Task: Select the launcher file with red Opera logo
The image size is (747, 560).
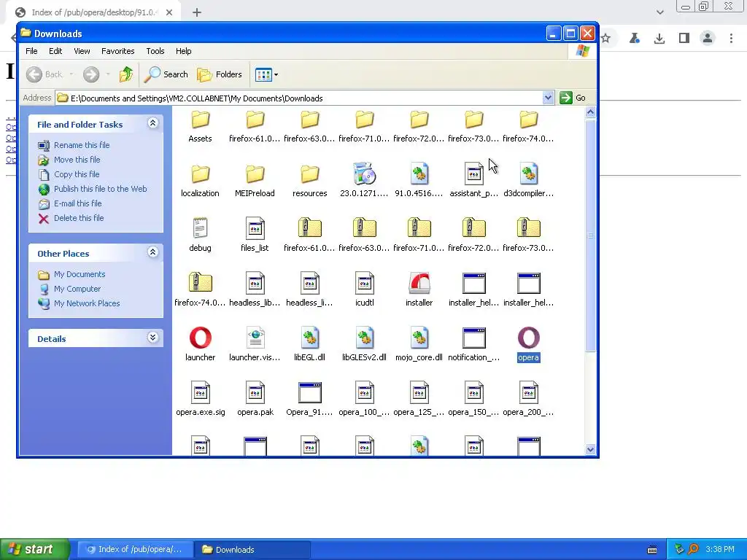Action: click(x=200, y=338)
